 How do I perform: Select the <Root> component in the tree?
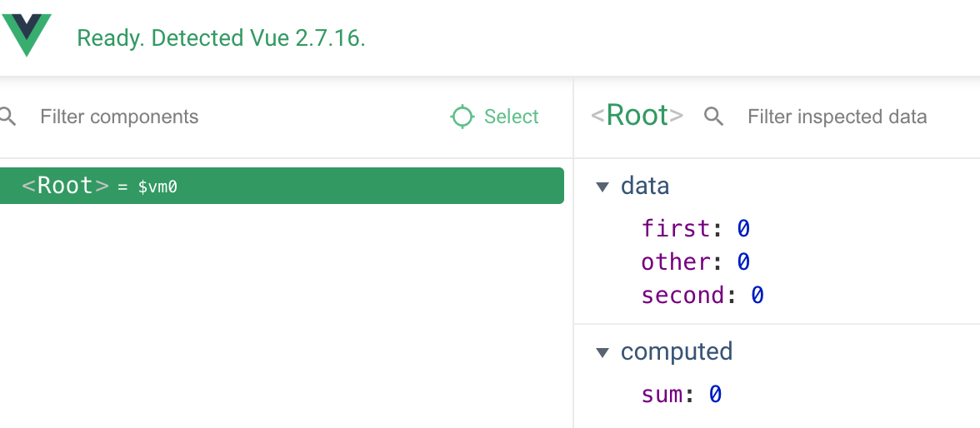point(65,186)
